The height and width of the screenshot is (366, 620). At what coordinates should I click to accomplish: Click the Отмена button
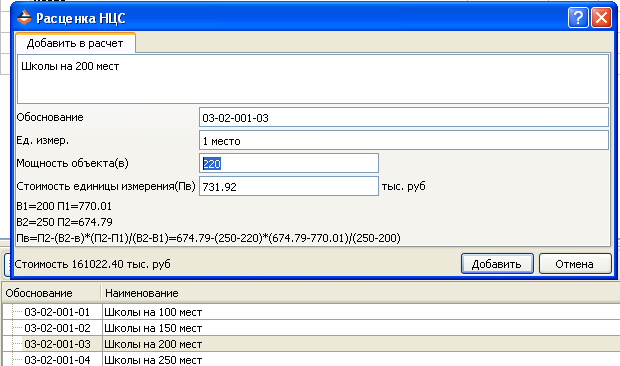point(575,264)
